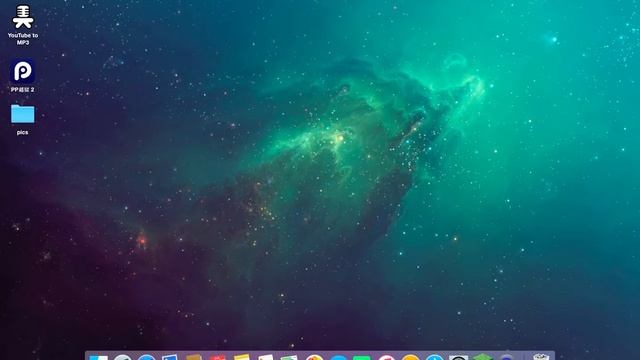Click the "PP" app name label ending in 2
Image resolution: width=640 pixels, height=360 pixels.
coord(22,89)
